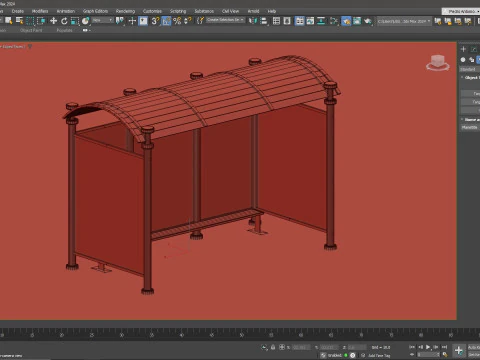Toggle Absolute/Offset transform mode

pyautogui.click(x=282, y=347)
